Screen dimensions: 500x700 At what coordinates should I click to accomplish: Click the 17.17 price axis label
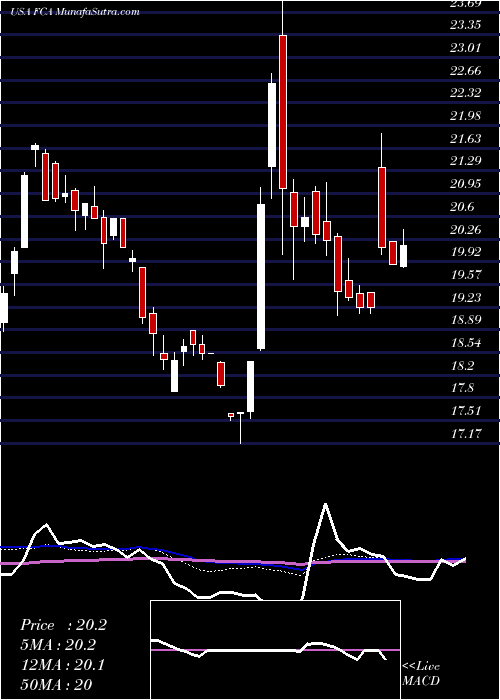(465, 433)
